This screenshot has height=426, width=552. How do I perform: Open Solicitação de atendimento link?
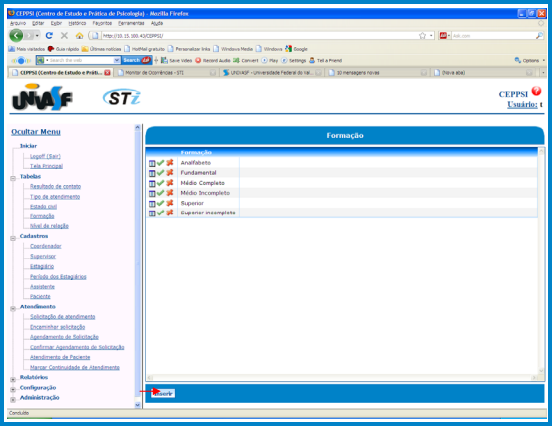click(63, 317)
